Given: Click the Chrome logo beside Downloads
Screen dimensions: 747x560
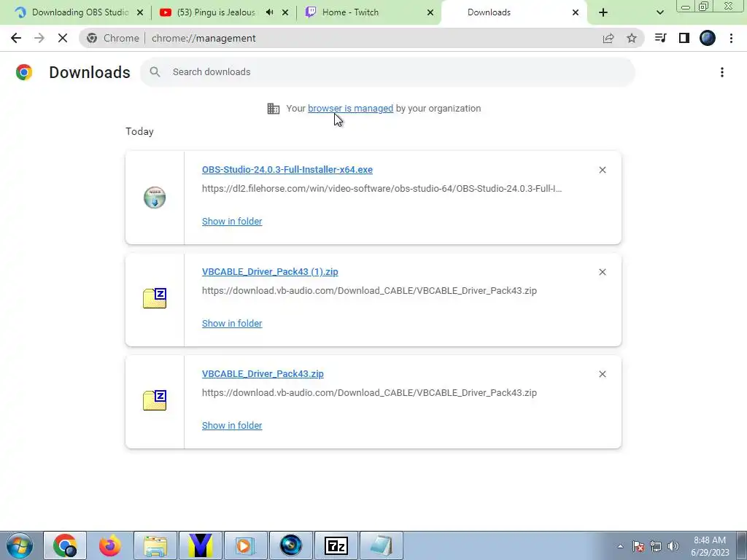Looking at the screenshot, I should pos(24,72).
